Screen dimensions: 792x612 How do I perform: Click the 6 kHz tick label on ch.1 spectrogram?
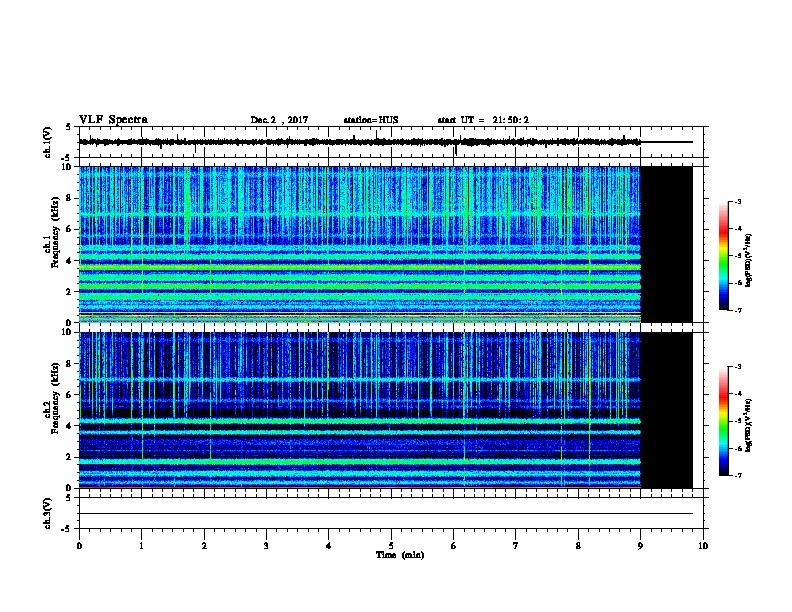pyautogui.click(x=69, y=230)
